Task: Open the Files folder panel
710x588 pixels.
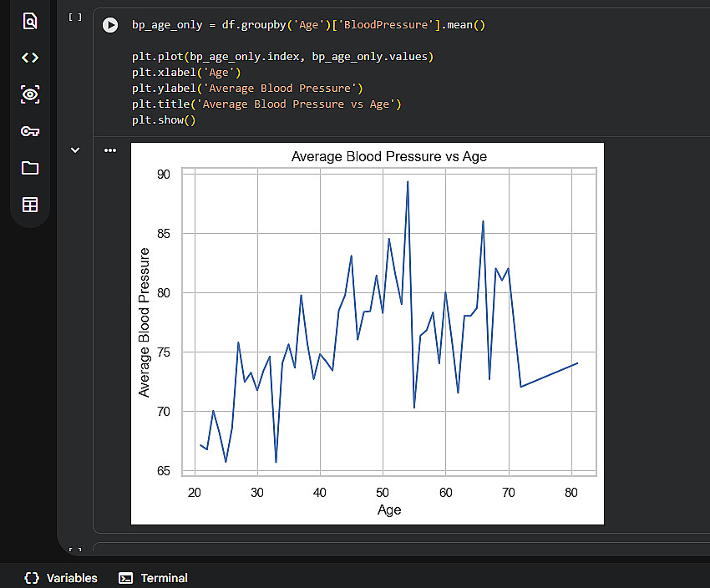Action: (30, 168)
